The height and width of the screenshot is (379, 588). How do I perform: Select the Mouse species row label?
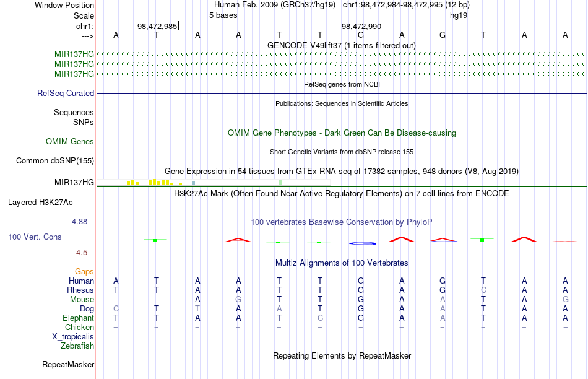point(82,300)
